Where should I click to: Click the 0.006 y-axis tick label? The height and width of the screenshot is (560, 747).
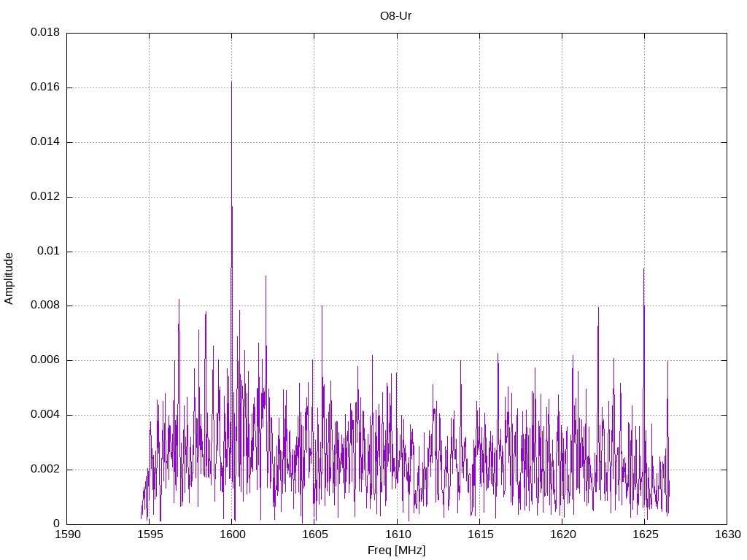tap(45, 360)
